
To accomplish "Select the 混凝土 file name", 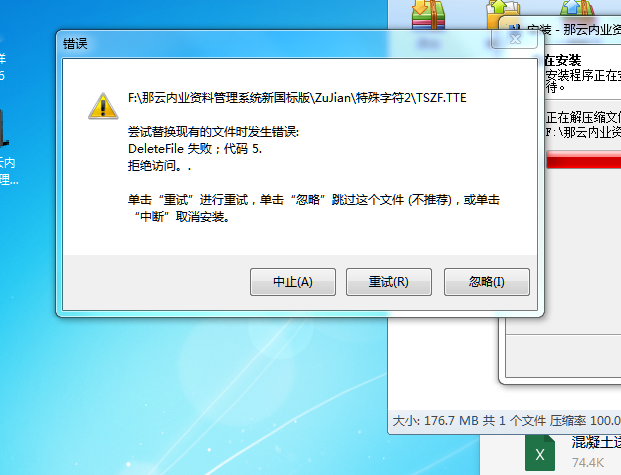I will [596, 442].
